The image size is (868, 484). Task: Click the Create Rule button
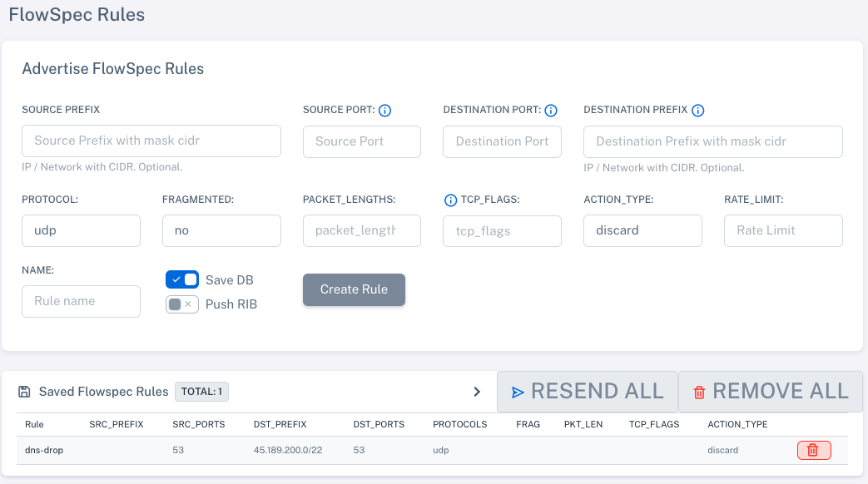[x=354, y=289]
